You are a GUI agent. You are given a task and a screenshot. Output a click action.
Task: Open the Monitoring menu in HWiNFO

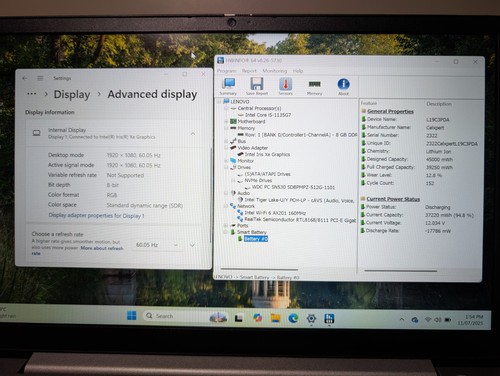[274, 71]
